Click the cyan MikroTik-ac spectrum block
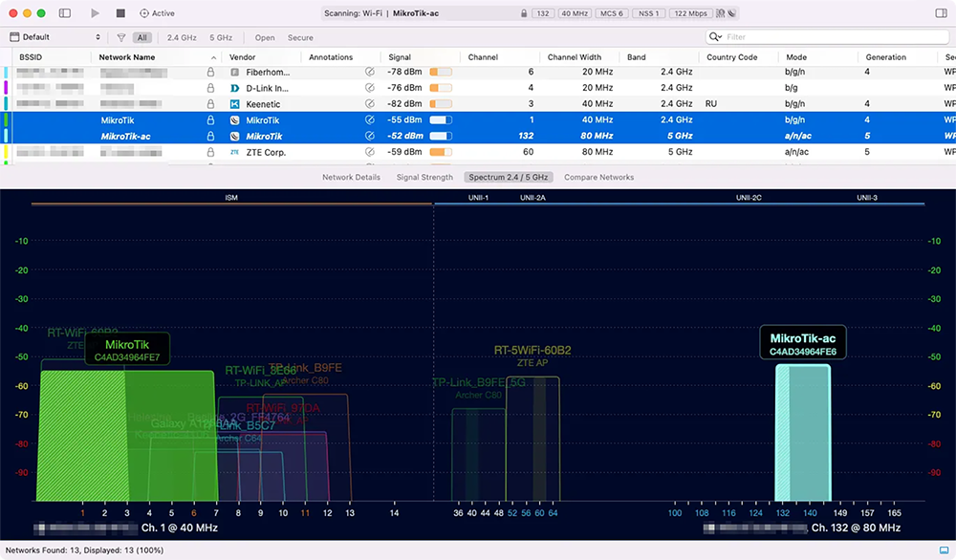This screenshot has height=560, width=956. (x=803, y=433)
